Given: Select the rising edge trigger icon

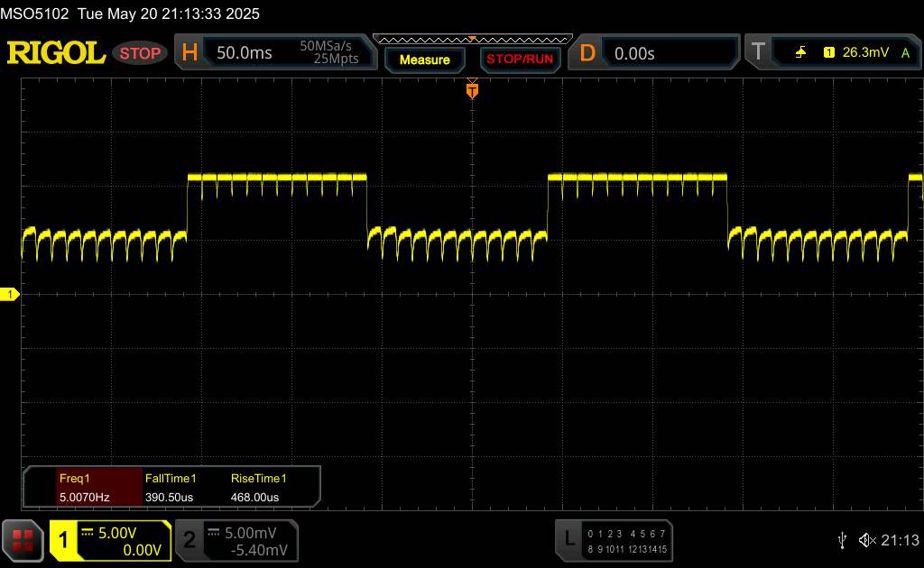Looking at the screenshot, I should 800,53.
